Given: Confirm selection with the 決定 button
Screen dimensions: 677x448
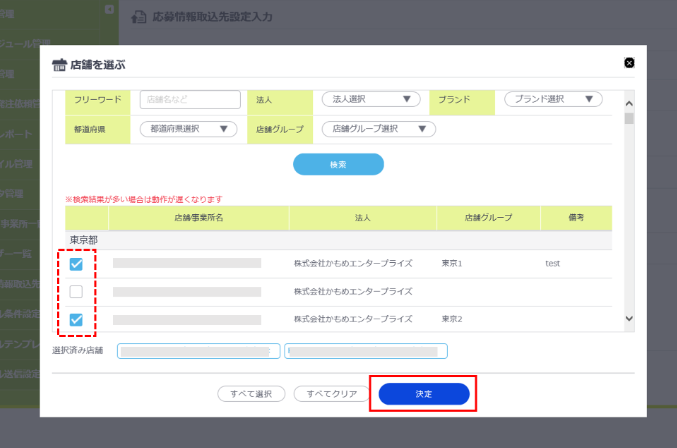Looking at the screenshot, I should (x=423, y=394).
